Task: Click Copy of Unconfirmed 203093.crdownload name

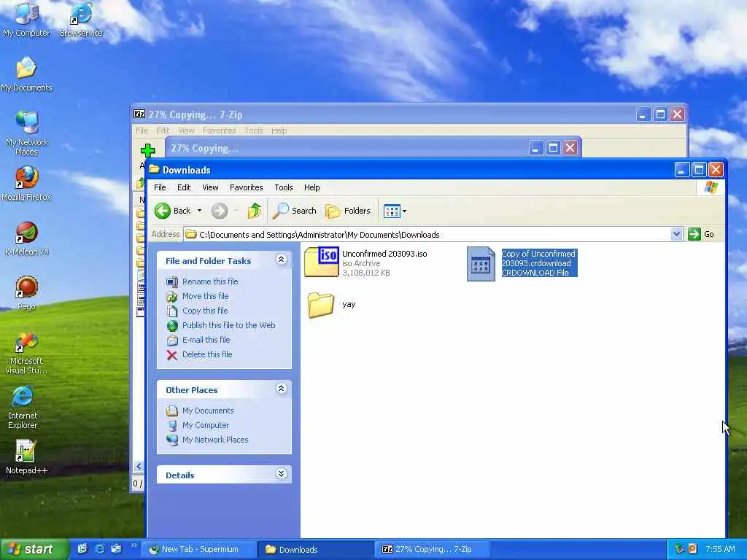Action: tap(538, 259)
